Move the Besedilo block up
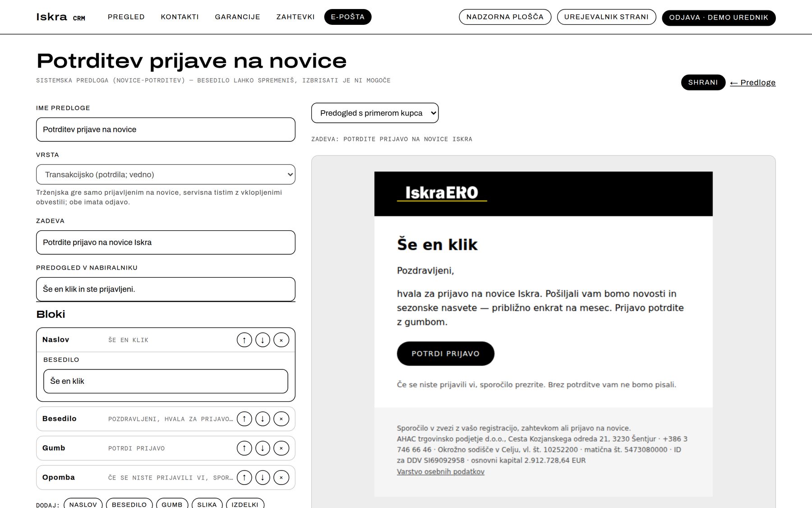 [x=244, y=419]
